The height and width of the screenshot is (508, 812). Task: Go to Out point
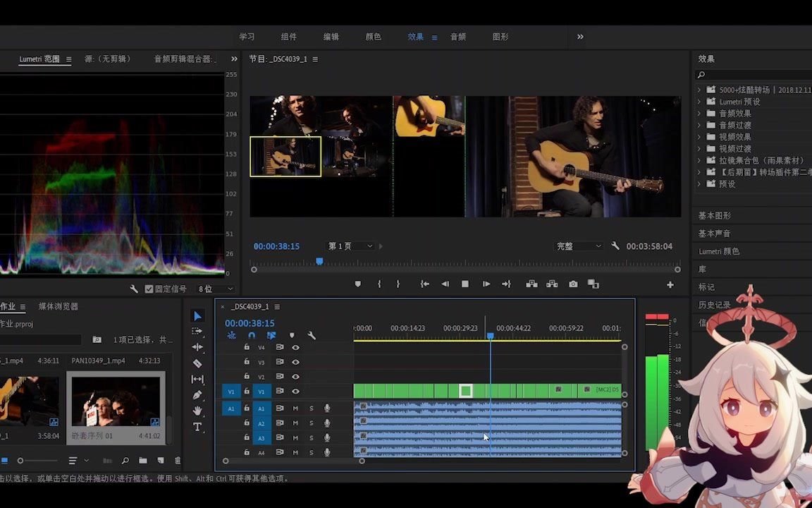tap(507, 284)
